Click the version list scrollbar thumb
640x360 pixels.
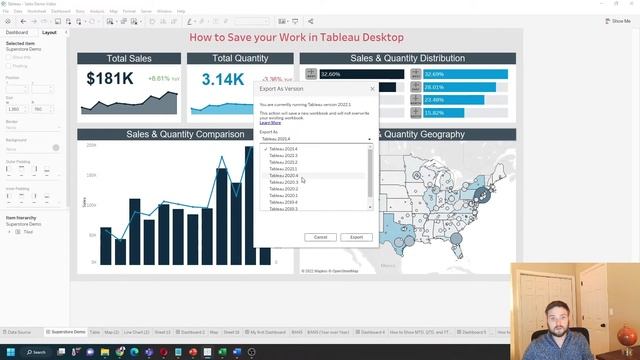point(370,173)
